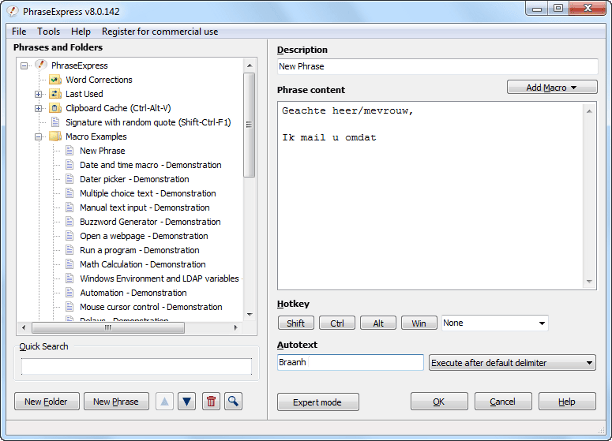Toggle the Ctrl hotkey modifier
612x441 pixels.
pyautogui.click(x=337, y=323)
